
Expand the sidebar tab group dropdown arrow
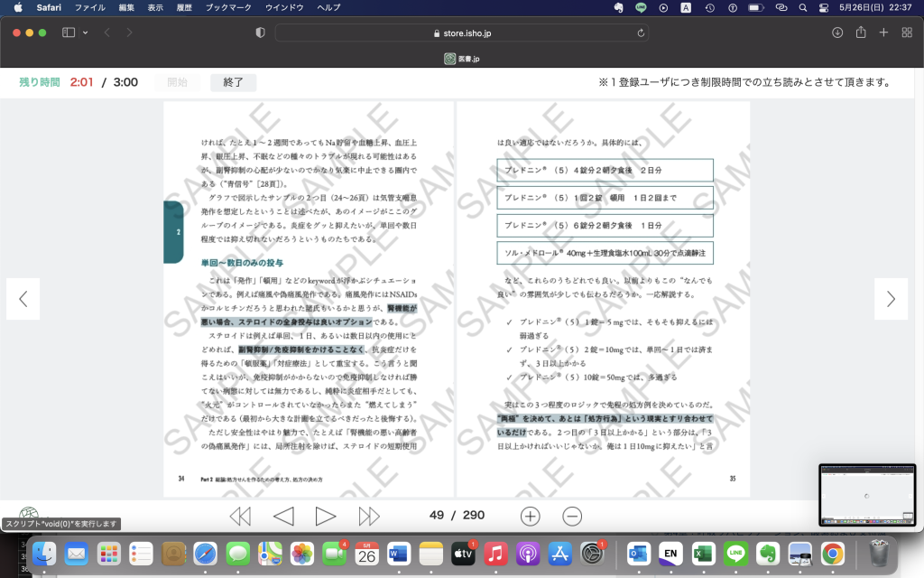[86, 33]
